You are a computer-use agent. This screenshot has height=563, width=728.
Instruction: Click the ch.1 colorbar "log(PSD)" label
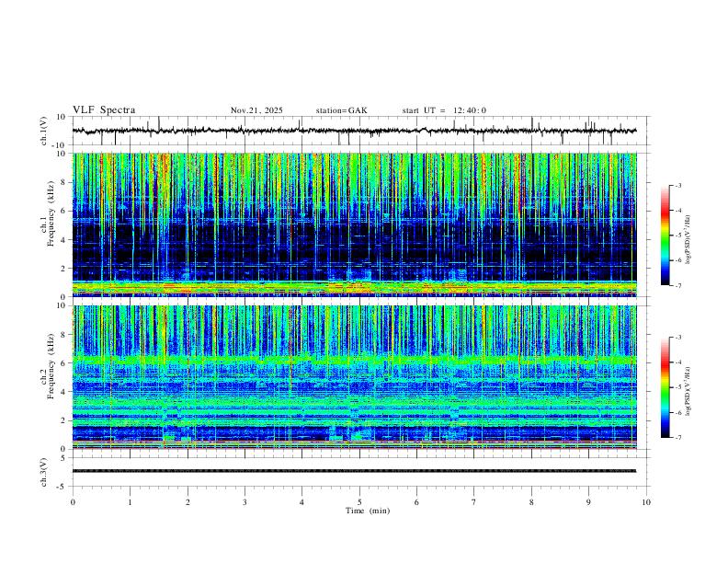[x=688, y=240]
